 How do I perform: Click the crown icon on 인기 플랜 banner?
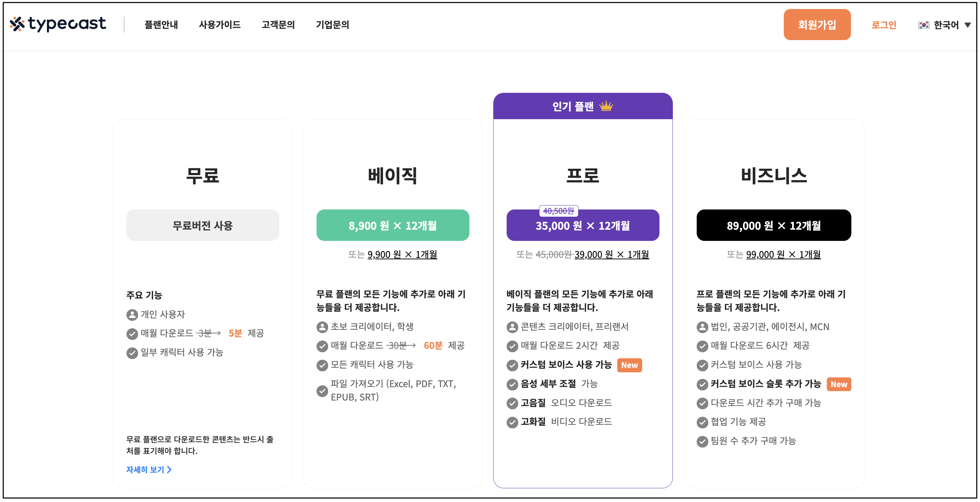coord(606,106)
